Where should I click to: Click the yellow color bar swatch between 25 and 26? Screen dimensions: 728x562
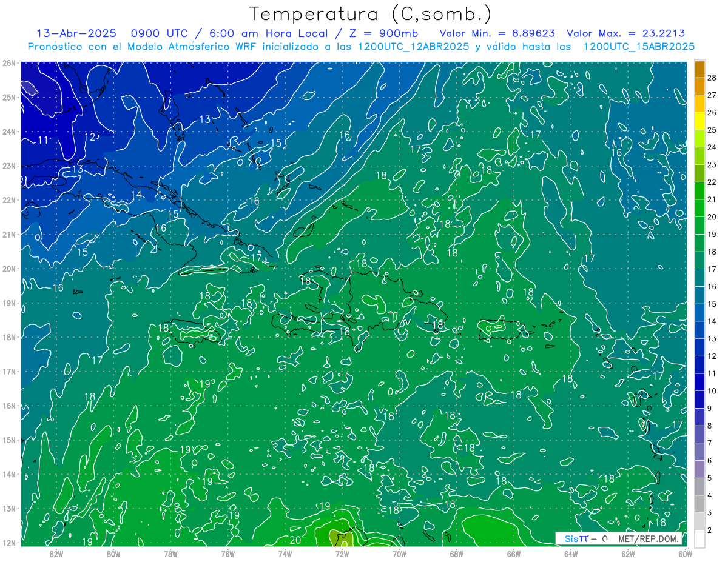pyautogui.click(x=699, y=121)
